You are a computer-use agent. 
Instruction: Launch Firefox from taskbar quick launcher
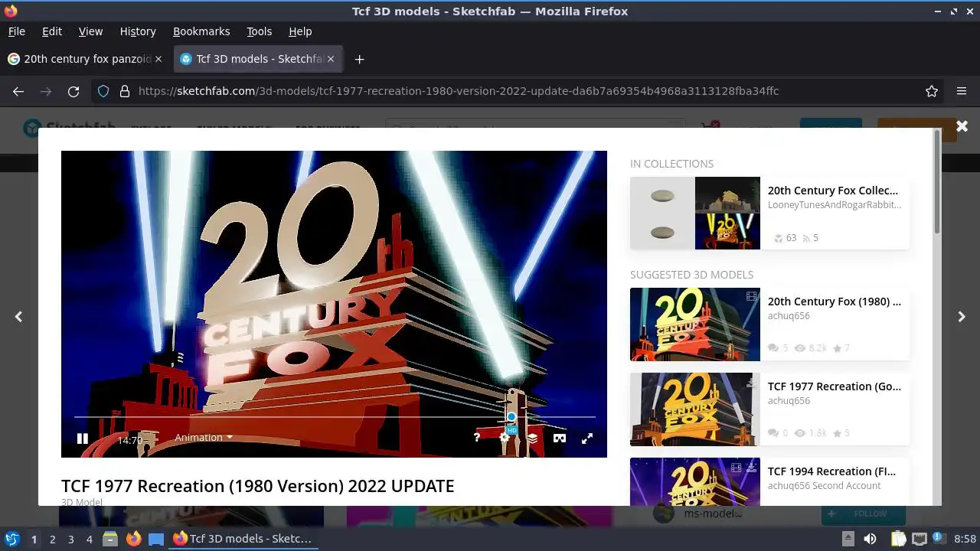pyautogui.click(x=133, y=539)
